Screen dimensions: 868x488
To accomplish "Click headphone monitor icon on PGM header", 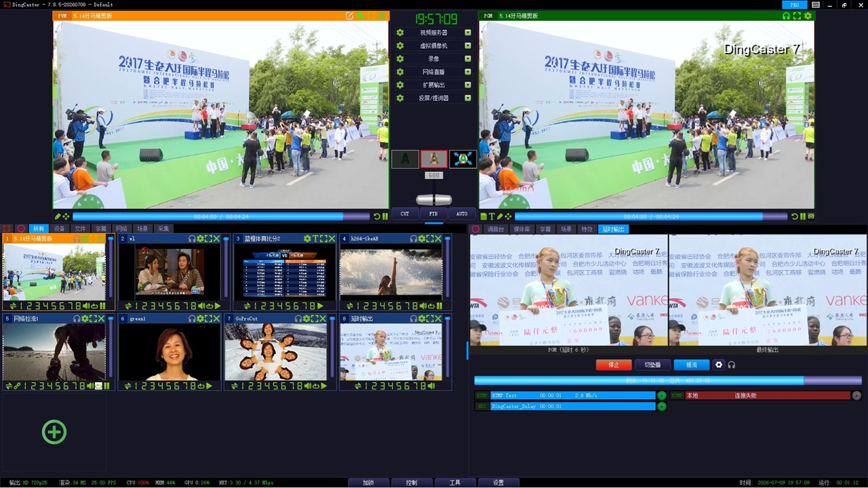I will tap(787, 16).
